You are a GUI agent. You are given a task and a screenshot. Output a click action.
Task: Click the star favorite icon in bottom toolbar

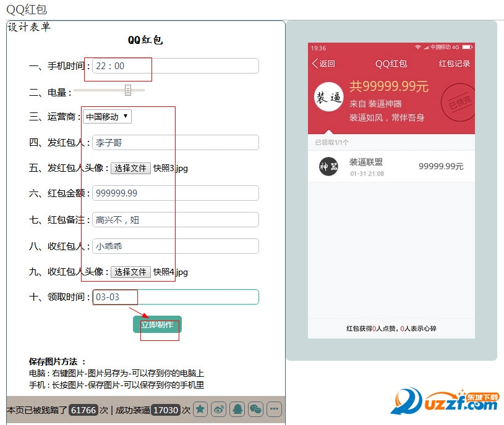pos(200,410)
